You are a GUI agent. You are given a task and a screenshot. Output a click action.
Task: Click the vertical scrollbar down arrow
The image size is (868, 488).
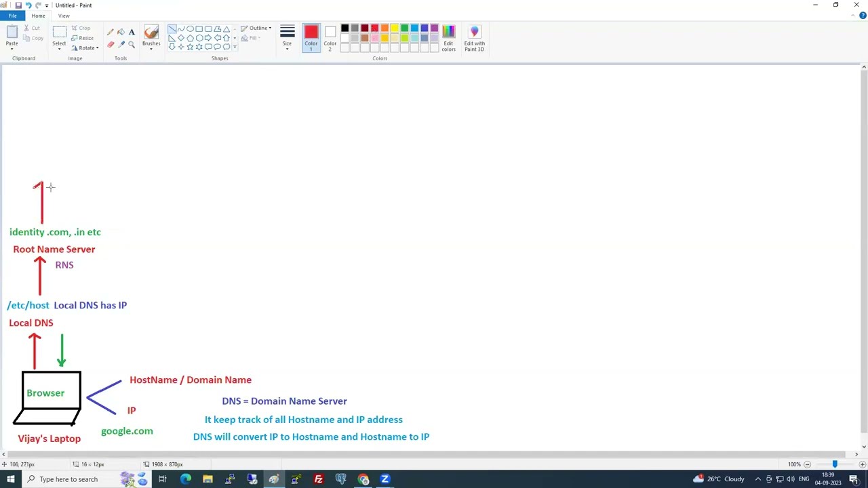tap(863, 445)
